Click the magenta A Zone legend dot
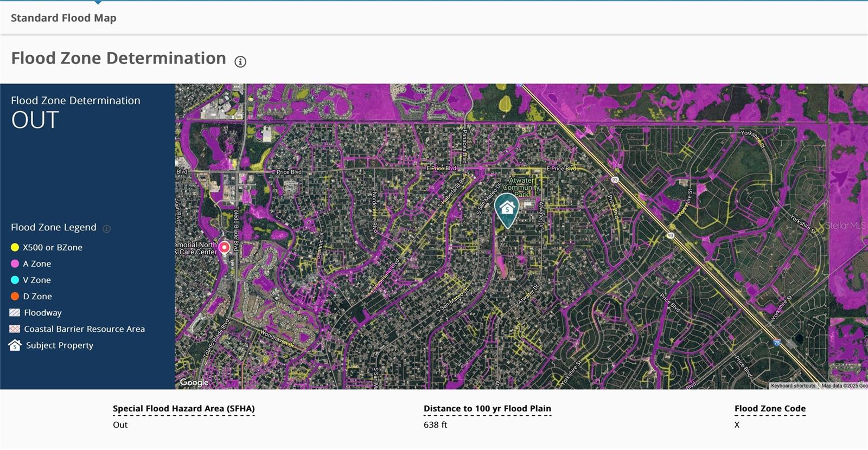Viewport: 868px width, 450px height. coord(15,263)
